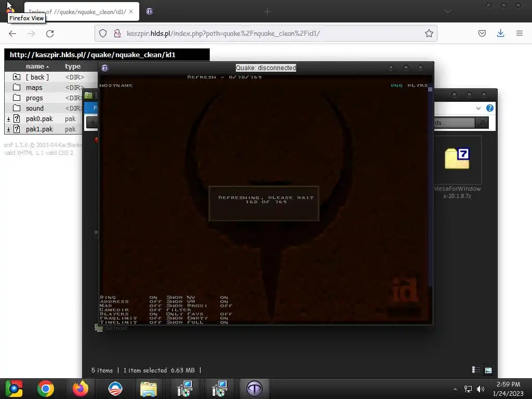Open Firefox View icon in tab strip

click(10, 10)
